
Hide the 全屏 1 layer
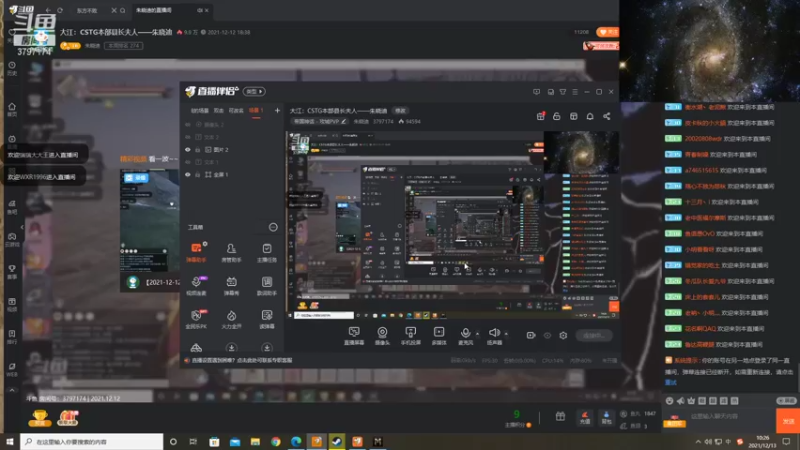tap(188, 174)
